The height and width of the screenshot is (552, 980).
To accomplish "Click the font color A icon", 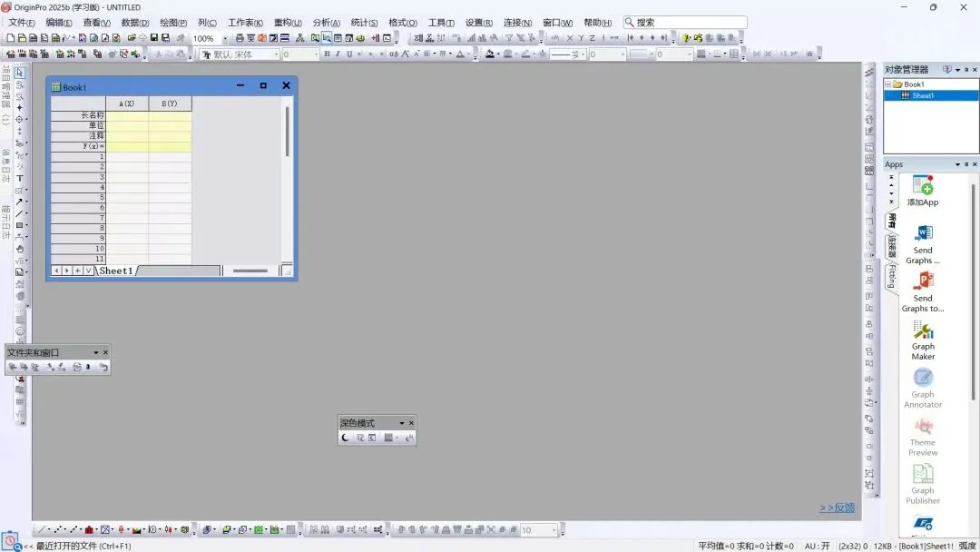I will [461, 54].
